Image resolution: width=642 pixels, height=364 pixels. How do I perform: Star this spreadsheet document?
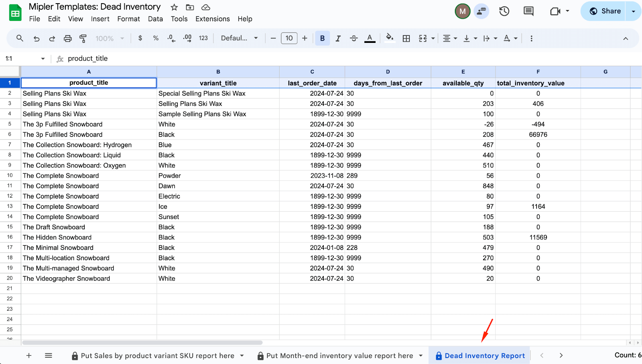pos(174,7)
